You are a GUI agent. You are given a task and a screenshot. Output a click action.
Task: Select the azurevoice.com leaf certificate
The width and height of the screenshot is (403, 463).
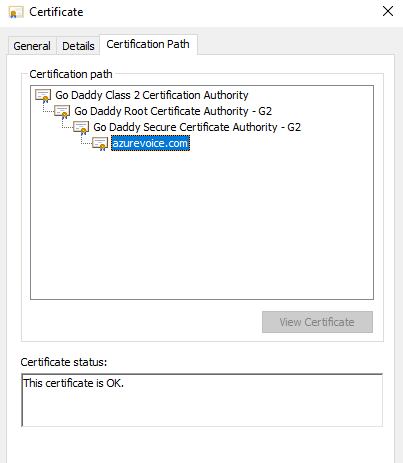click(x=150, y=143)
